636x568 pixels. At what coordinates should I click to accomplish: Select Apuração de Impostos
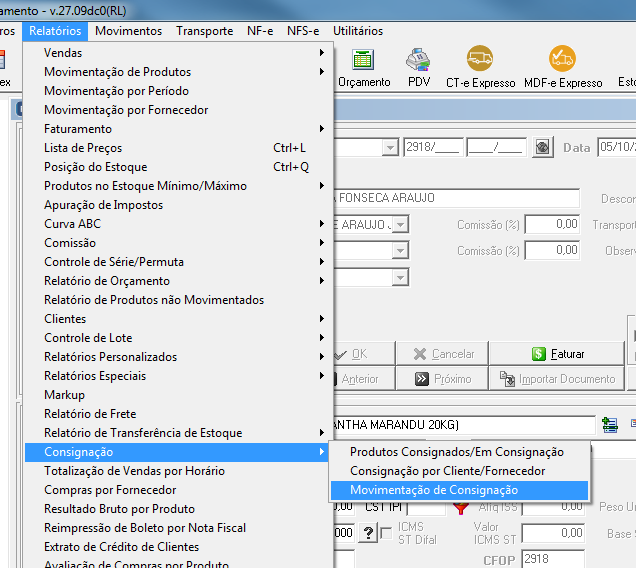click(x=178, y=205)
